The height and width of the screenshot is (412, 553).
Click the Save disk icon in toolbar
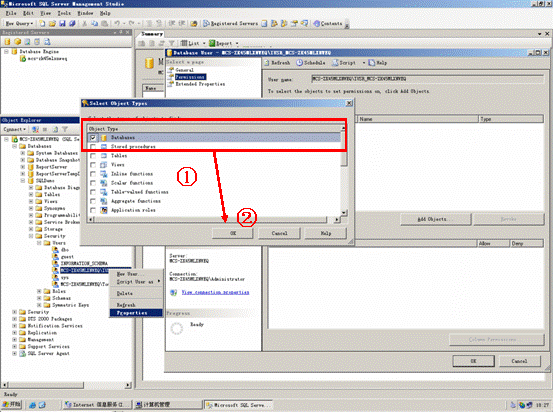[x=62, y=24]
